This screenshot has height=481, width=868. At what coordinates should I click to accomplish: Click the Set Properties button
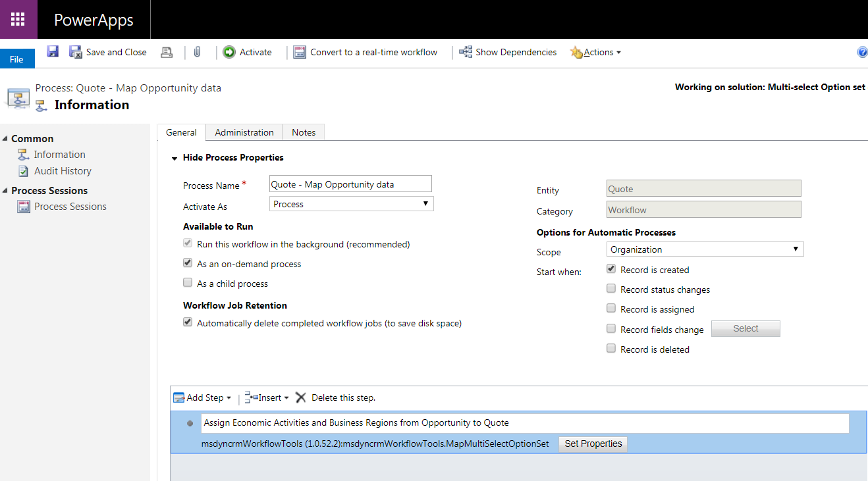pyautogui.click(x=593, y=443)
